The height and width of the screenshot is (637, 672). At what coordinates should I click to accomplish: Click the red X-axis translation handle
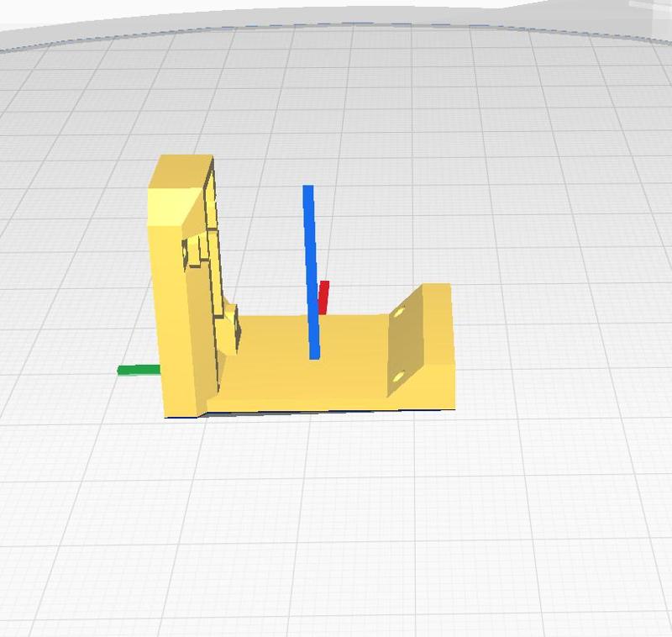323,298
